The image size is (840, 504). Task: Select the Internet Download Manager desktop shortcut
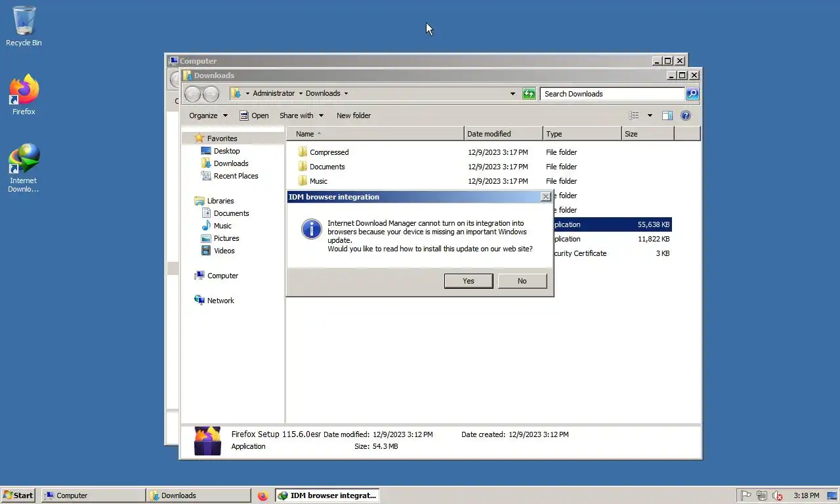[24, 168]
